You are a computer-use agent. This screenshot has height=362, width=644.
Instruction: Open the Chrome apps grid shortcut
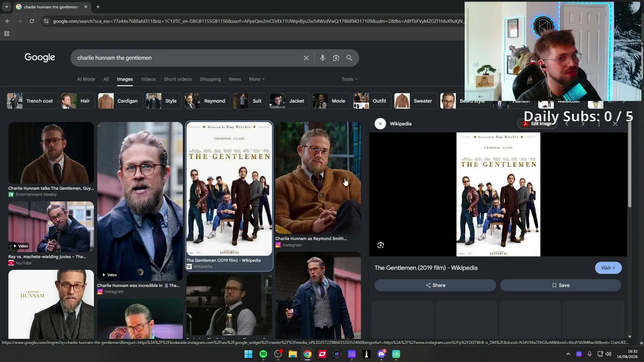pos(7,34)
